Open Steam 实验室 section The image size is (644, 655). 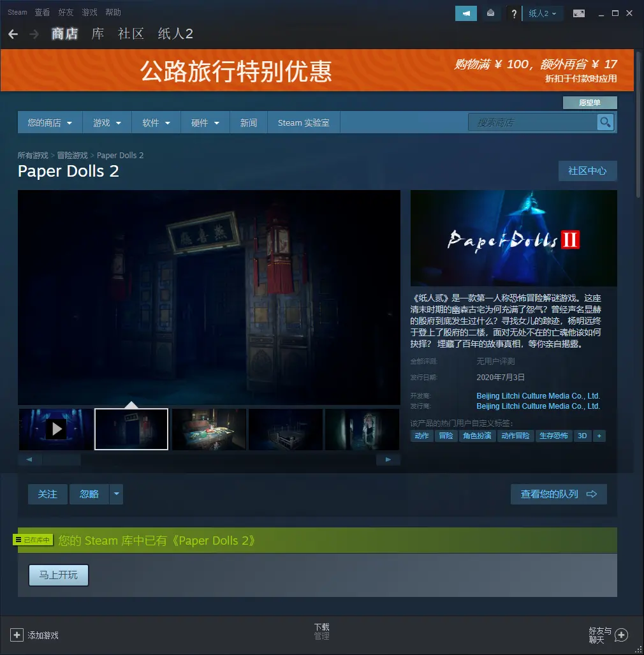tap(304, 122)
